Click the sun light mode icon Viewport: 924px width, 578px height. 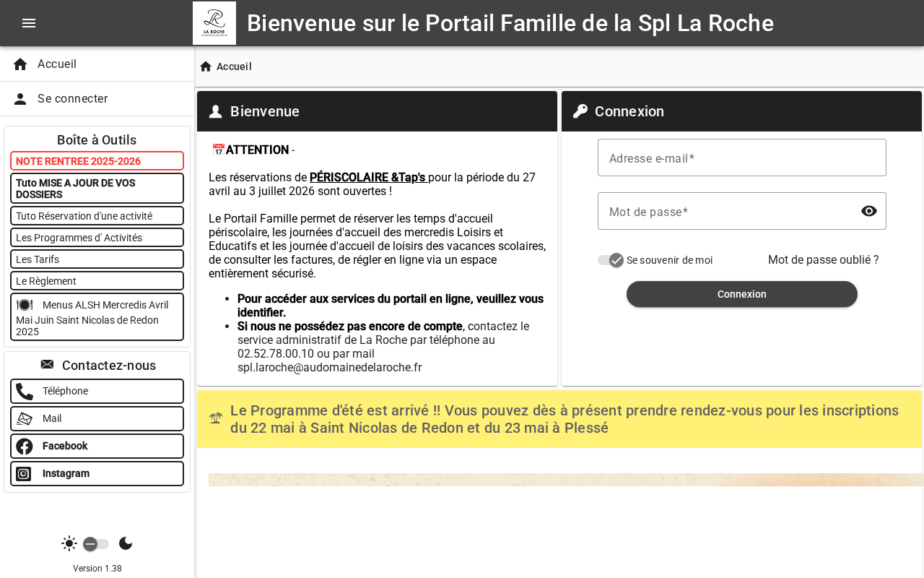(69, 543)
